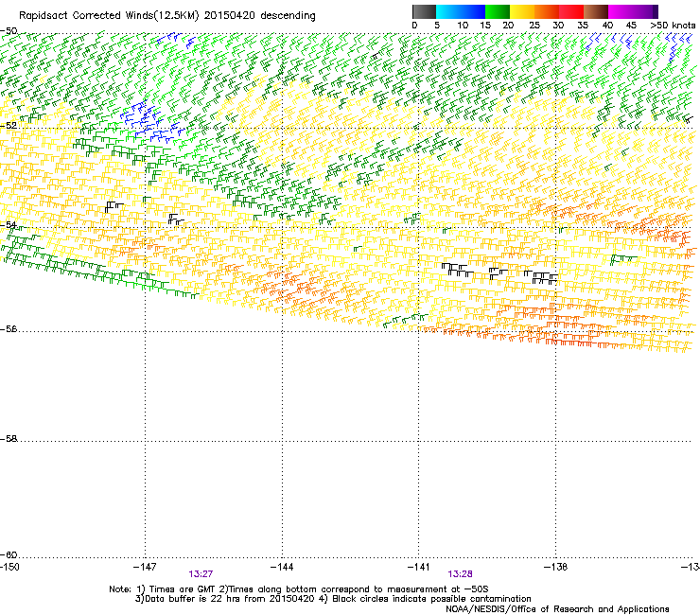
Task: Click the dark purple >50 knots swatch
Action: pos(655,11)
